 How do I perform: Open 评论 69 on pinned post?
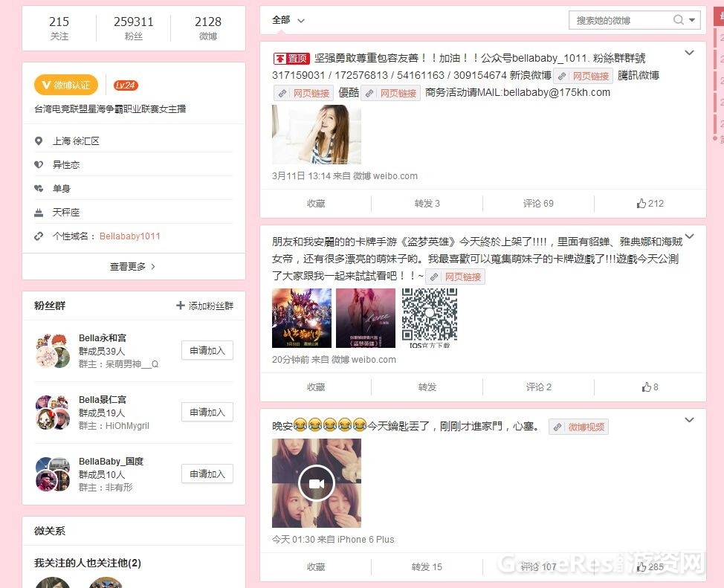(x=538, y=203)
